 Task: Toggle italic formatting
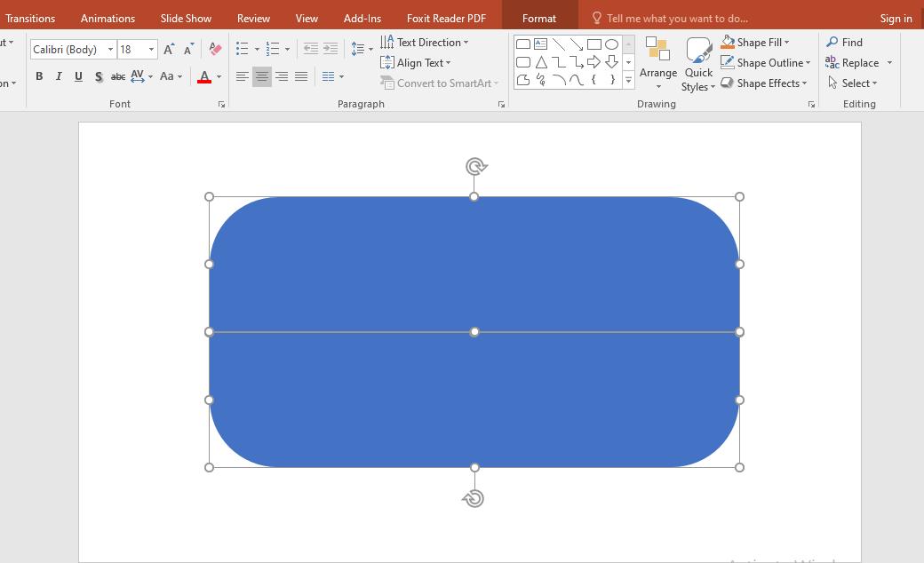point(58,76)
